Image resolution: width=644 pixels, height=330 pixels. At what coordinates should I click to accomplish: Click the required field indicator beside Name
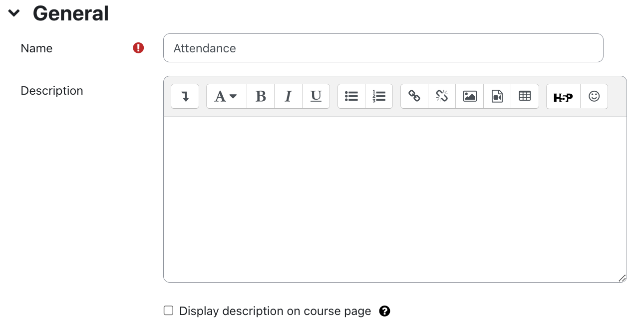pos(138,47)
